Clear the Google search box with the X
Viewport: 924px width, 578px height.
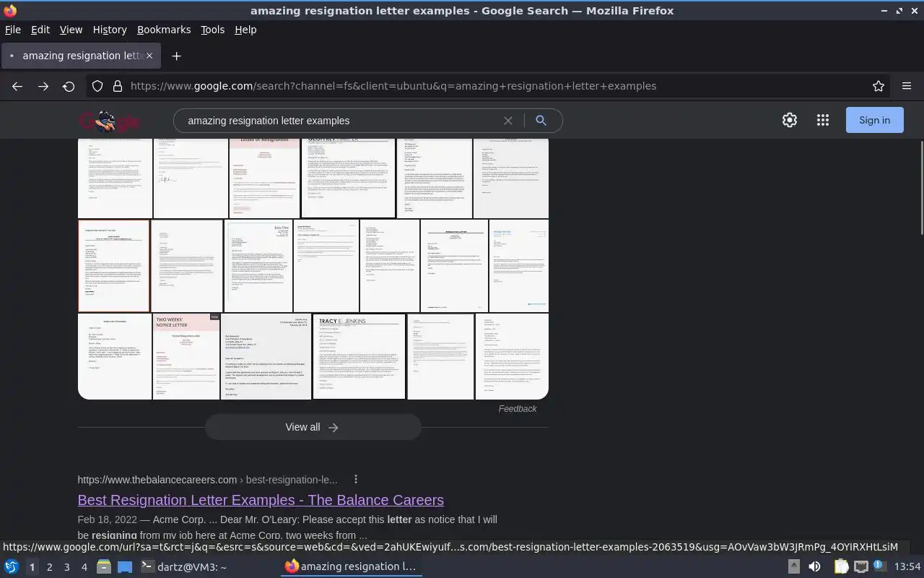[x=508, y=121]
